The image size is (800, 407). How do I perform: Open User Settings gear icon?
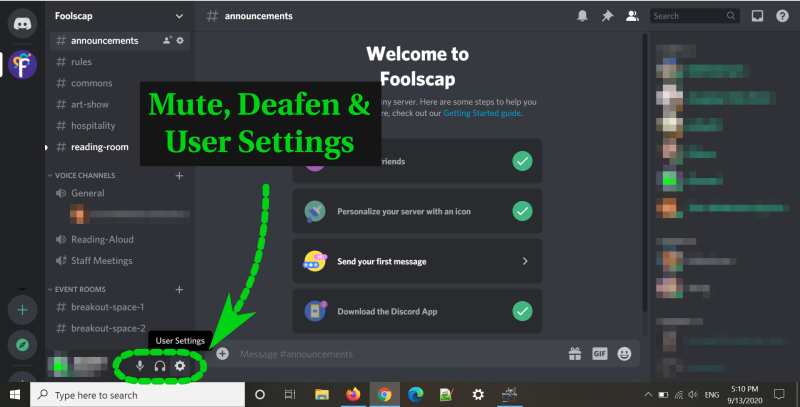[180, 366]
